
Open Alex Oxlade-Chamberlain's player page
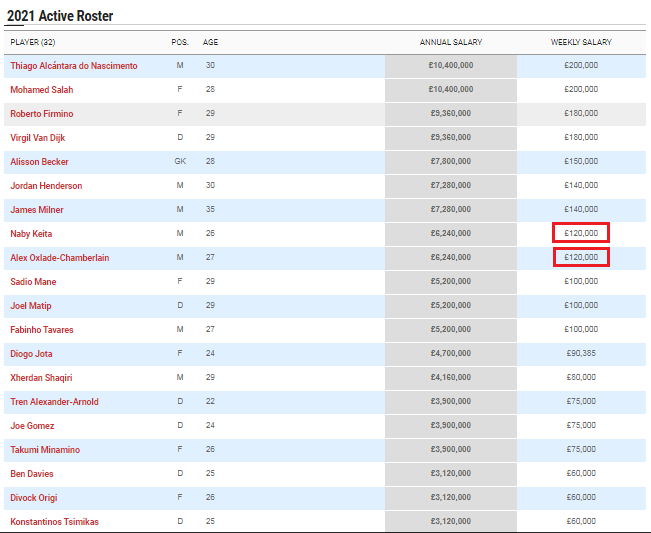click(60, 258)
